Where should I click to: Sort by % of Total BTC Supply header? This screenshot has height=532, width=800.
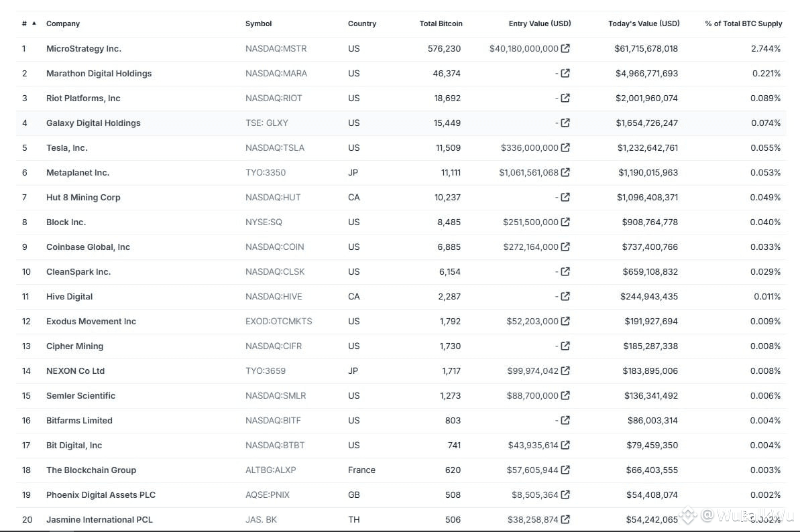pos(744,23)
